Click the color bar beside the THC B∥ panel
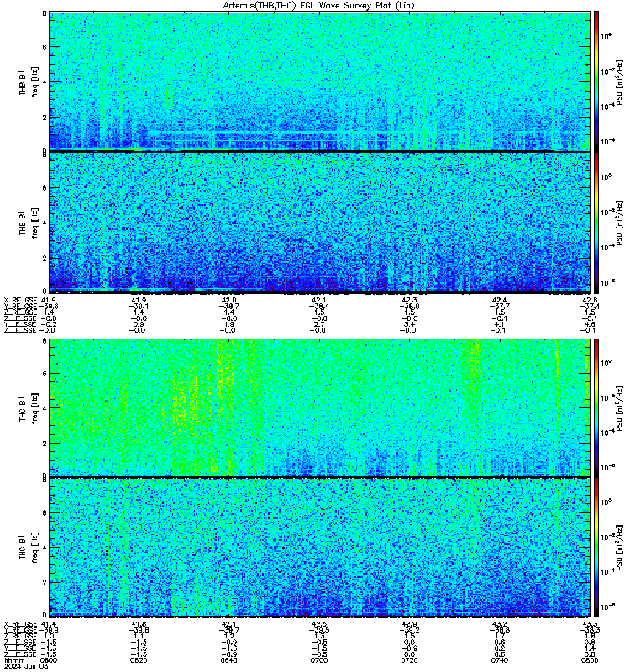The image size is (630, 672). pos(596,548)
